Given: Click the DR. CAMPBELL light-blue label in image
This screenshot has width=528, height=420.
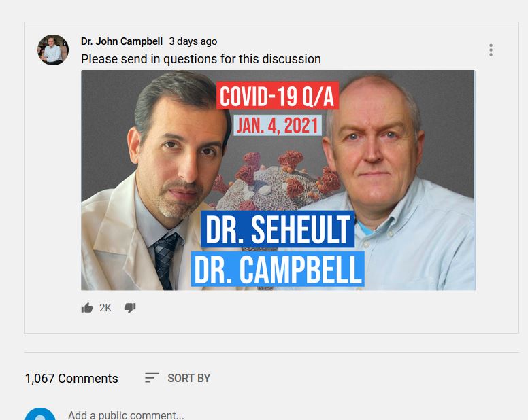Looking at the screenshot, I should click(278, 269).
